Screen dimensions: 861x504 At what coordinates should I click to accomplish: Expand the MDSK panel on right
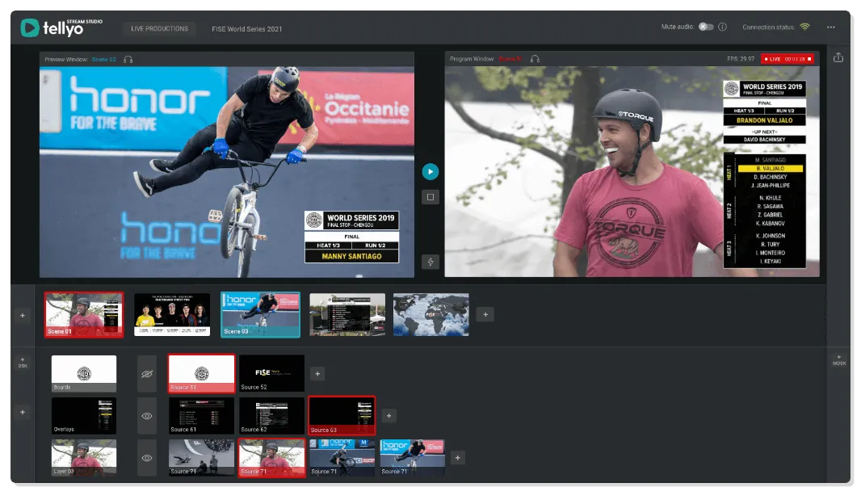[838, 359]
